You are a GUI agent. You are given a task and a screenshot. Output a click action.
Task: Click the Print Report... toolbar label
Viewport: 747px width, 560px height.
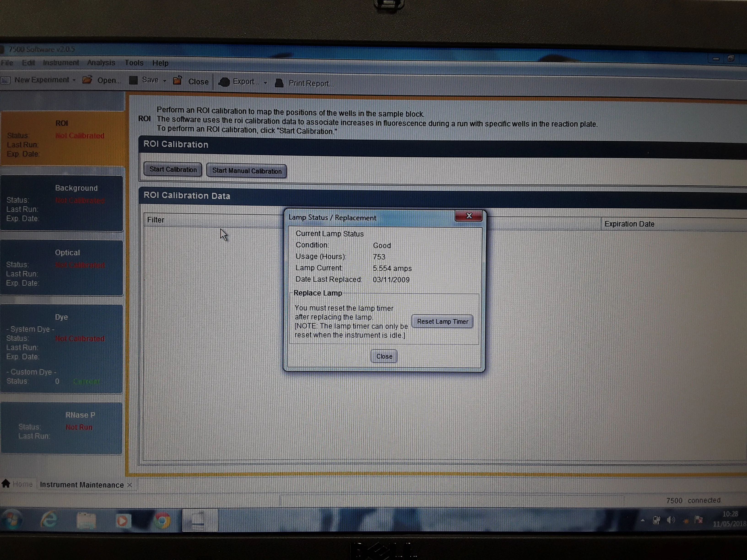pyautogui.click(x=311, y=83)
